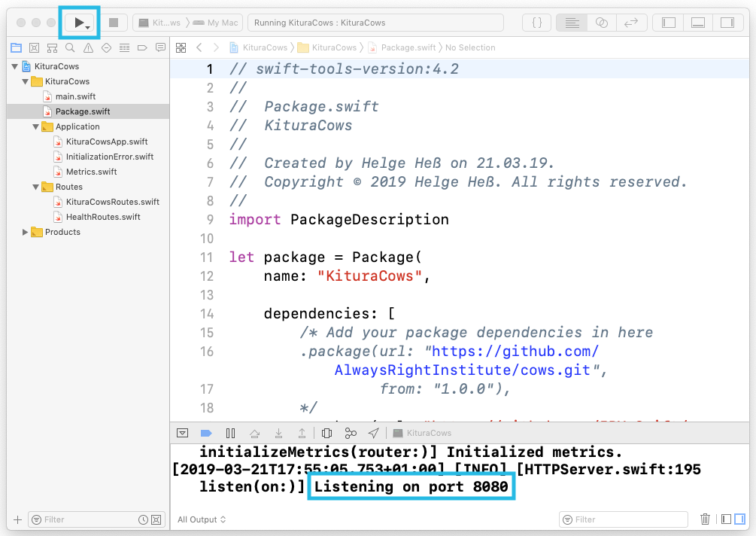Toggle the Navigator panel visibility
Screen dimensions: 756x536
click(x=668, y=22)
